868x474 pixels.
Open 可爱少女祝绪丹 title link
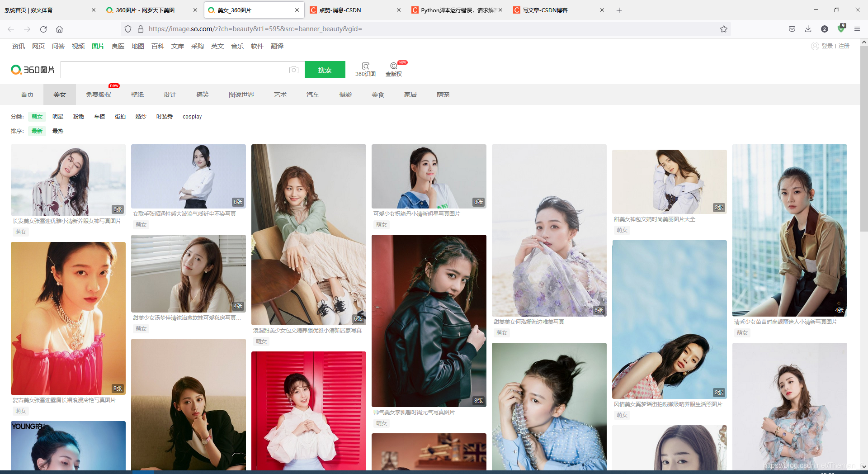(x=416, y=214)
